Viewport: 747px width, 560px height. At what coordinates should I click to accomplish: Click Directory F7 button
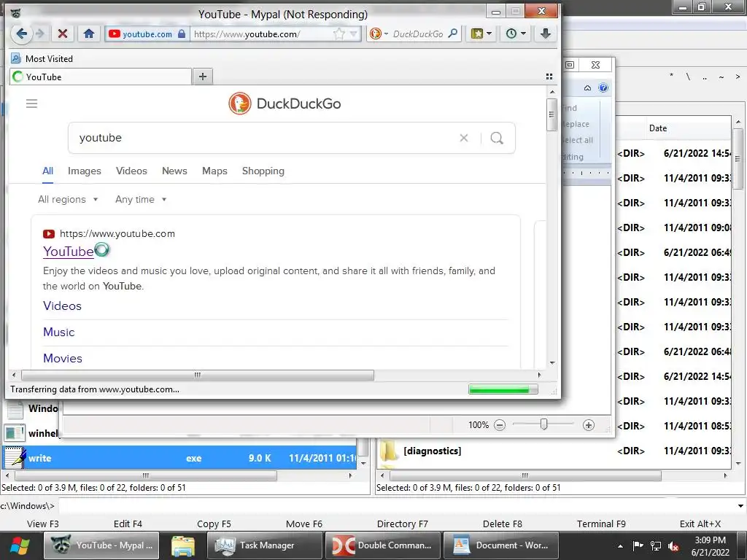point(403,524)
